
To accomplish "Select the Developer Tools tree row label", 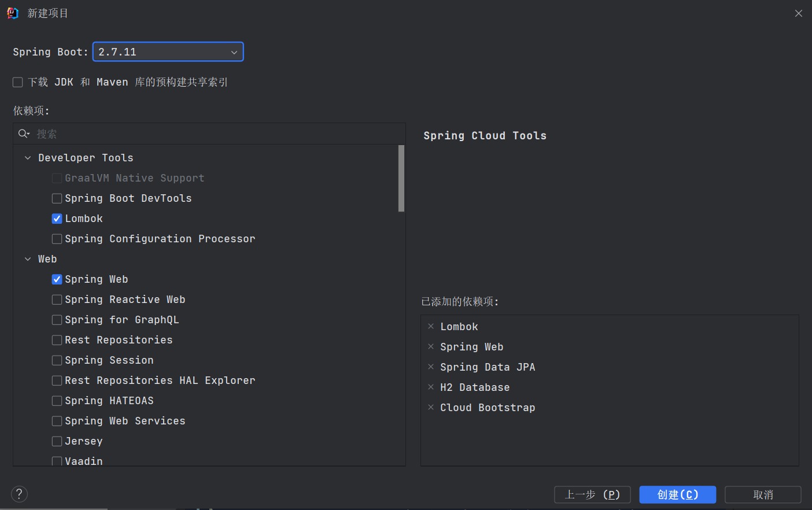I will [86, 158].
